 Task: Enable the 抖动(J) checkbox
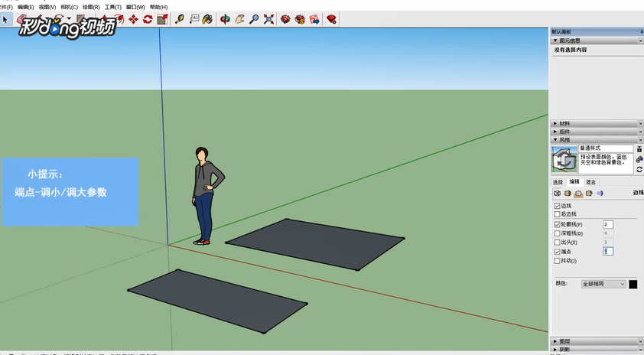coord(558,260)
